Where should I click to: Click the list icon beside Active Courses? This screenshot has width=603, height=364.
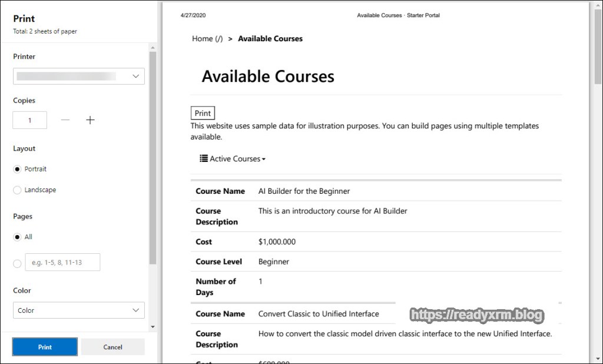coord(204,158)
